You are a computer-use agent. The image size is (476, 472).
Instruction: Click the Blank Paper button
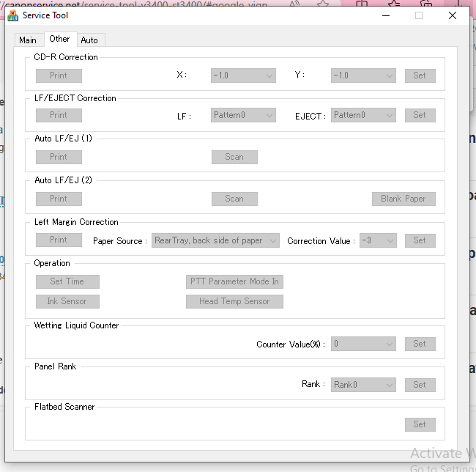pyautogui.click(x=403, y=199)
